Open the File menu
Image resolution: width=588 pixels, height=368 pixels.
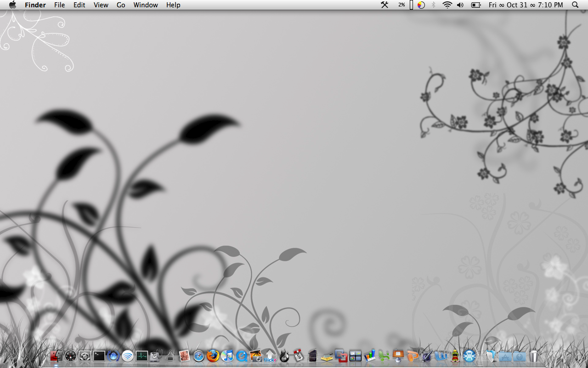pyautogui.click(x=59, y=5)
